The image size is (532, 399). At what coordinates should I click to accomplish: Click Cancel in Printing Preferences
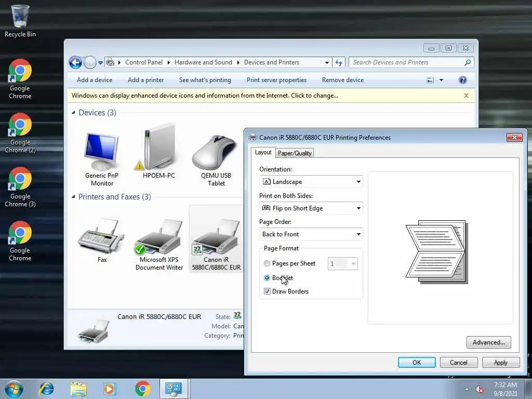(x=458, y=362)
